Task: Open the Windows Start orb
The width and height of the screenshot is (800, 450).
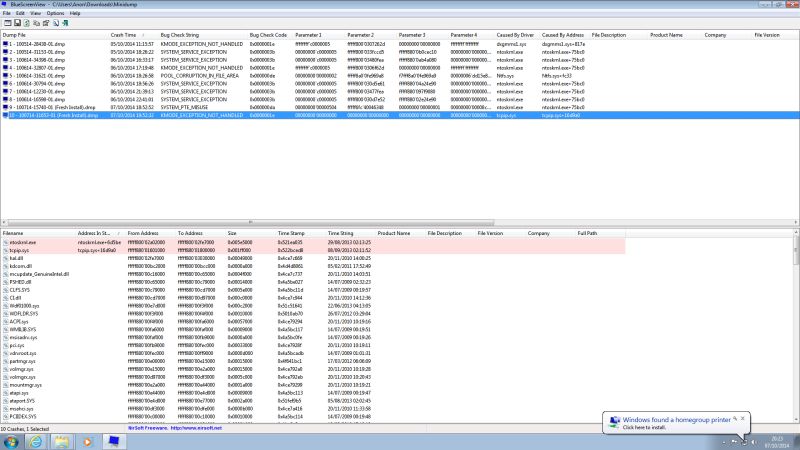Action: click(11, 442)
